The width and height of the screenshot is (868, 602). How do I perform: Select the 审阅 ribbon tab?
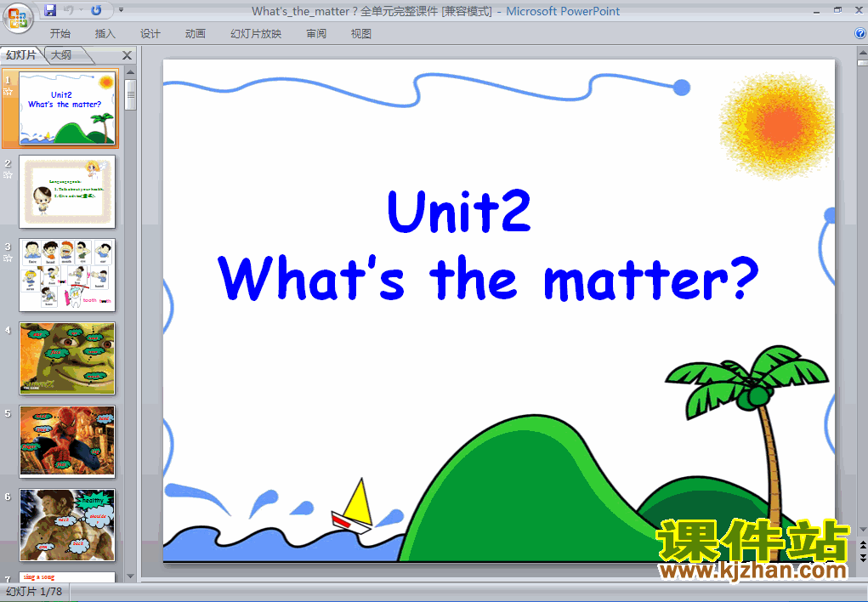click(x=316, y=34)
